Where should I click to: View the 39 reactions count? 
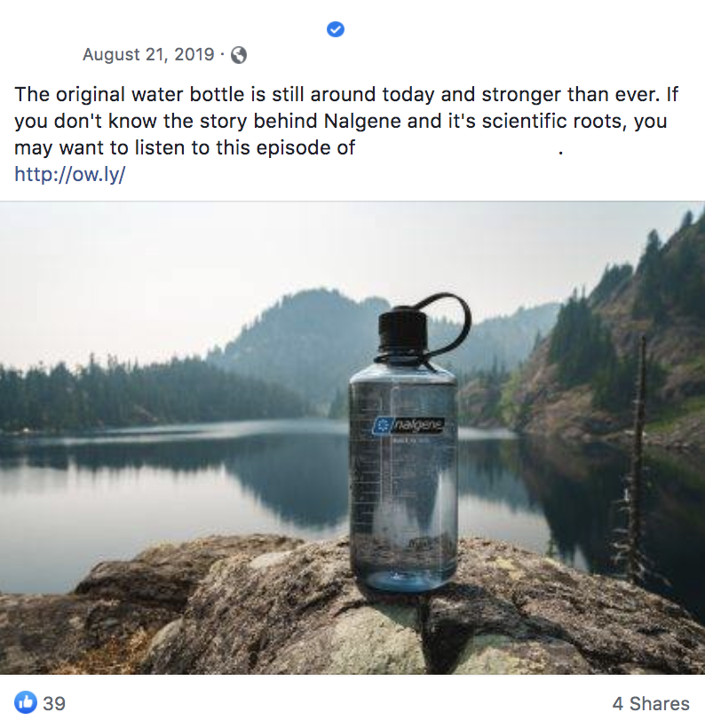click(x=54, y=704)
